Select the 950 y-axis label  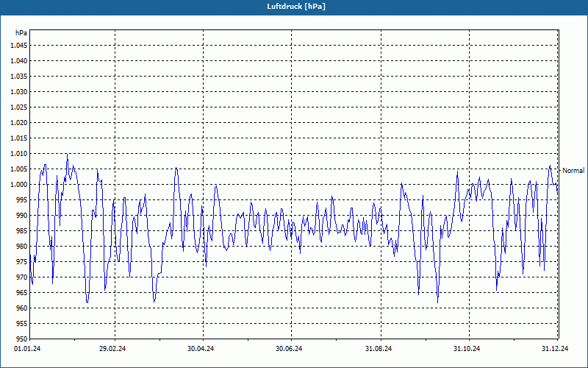tap(22, 339)
